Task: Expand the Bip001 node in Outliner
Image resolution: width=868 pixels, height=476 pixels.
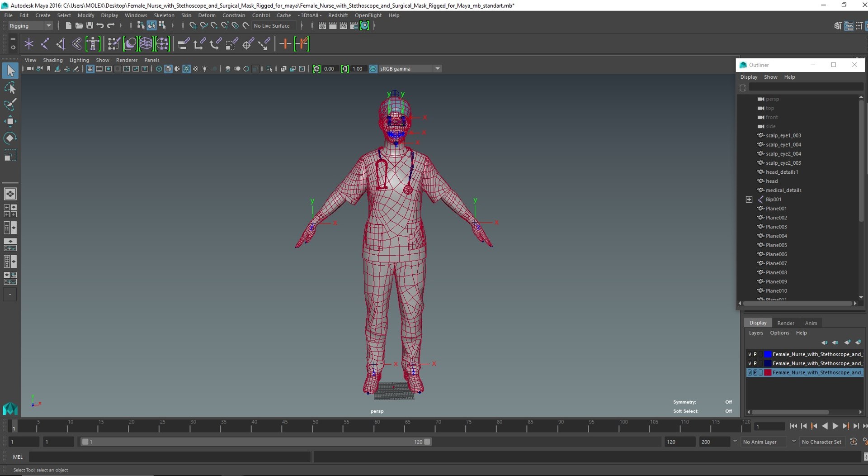Action: (x=749, y=200)
